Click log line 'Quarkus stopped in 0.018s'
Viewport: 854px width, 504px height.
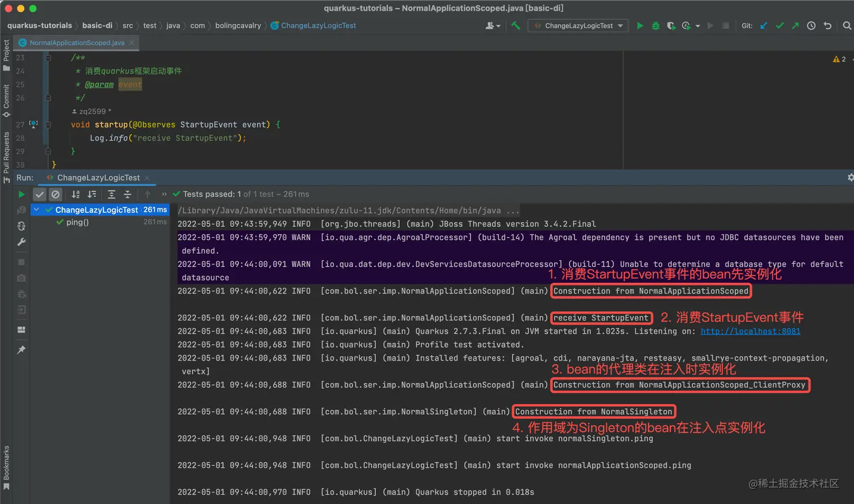tap(474, 492)
